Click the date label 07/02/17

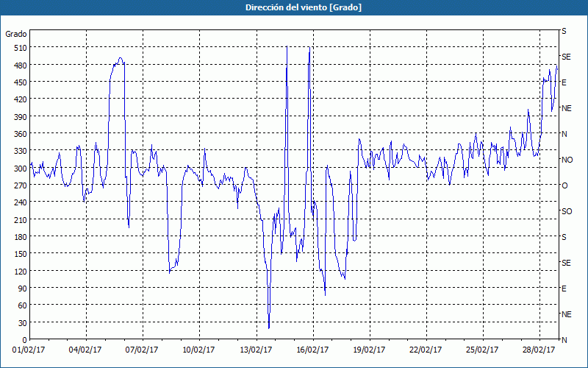(142, 350)
